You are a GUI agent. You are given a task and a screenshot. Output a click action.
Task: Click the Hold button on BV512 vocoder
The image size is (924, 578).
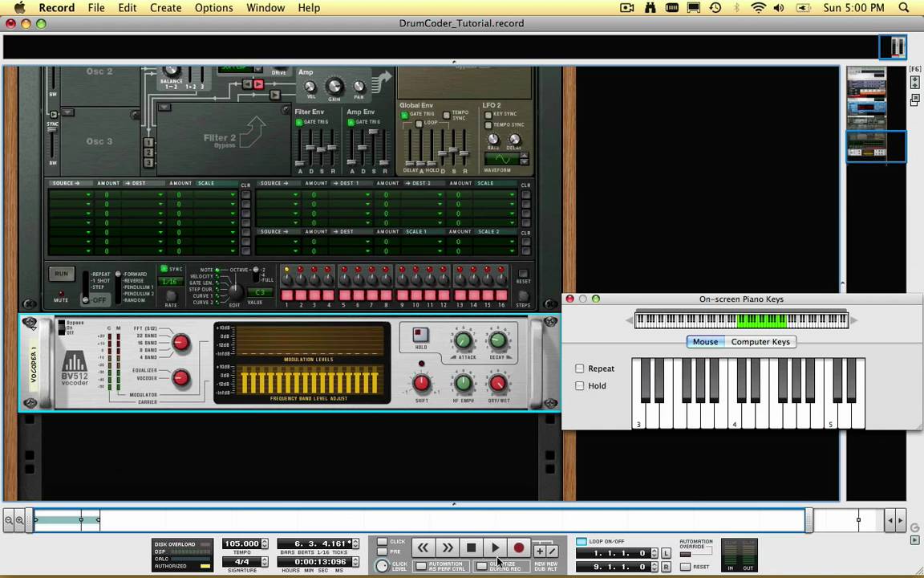click(420, 336)
